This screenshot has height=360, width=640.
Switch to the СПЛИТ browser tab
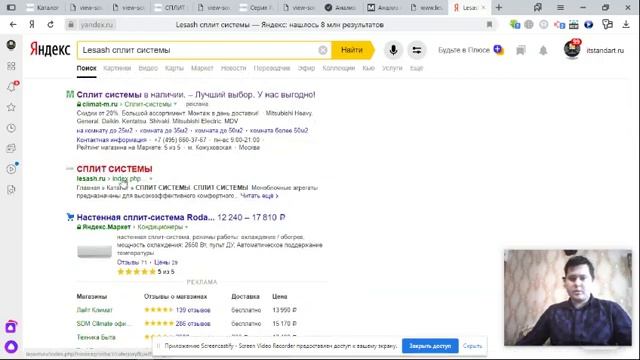pyautogui.click(x=170, y=7)
